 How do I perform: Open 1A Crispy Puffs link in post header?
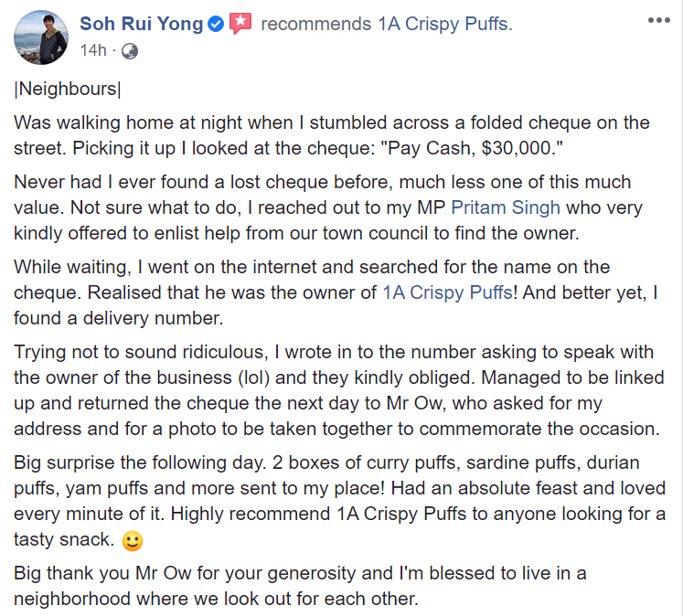point(444,24)
